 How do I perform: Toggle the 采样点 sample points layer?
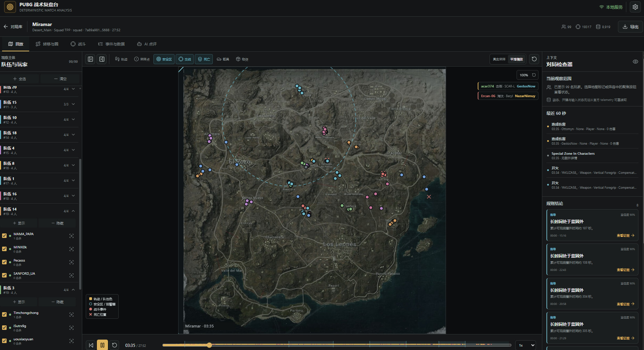point(142,59)
